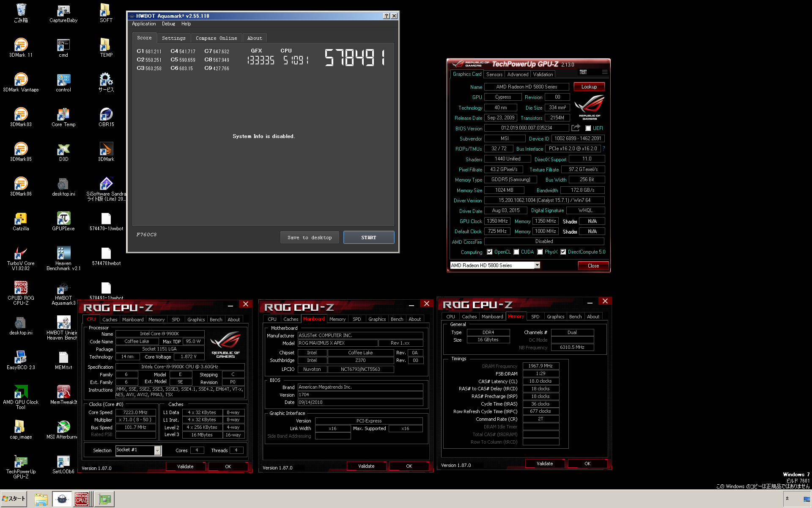Open the SiSoftware Sandra Lite icon
812x508 pixels.
point(106,189)
